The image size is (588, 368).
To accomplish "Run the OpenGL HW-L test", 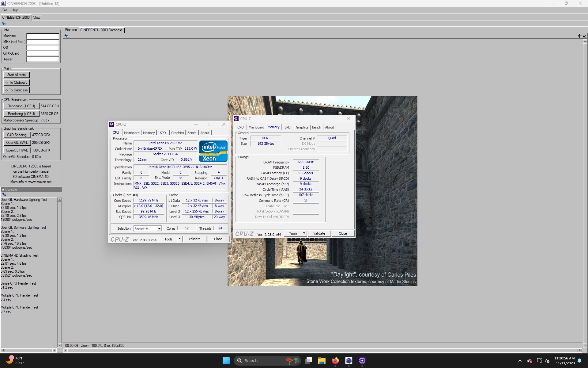I will point(17,150).
